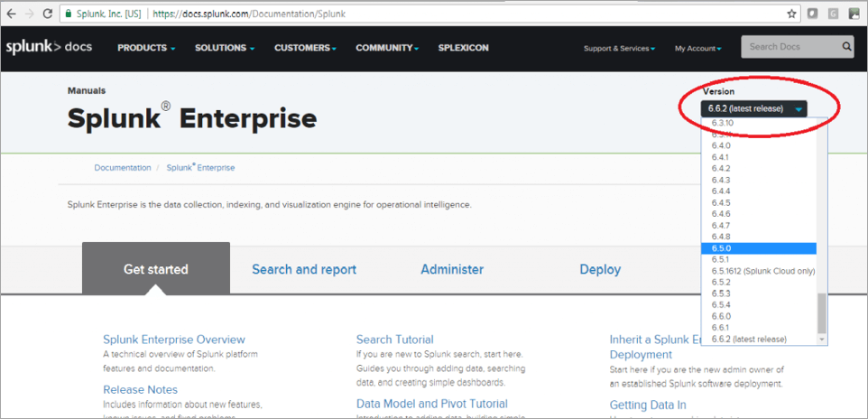Screen dimensions: 868x419
Task: Open Inherit a Splunk Deployment link
Action: point(655,347)
